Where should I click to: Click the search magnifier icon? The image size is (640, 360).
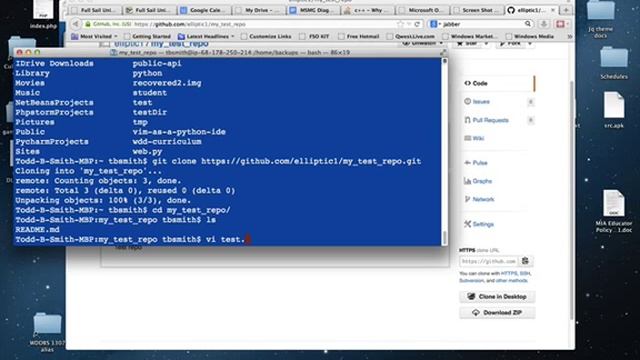pos(528,24)
